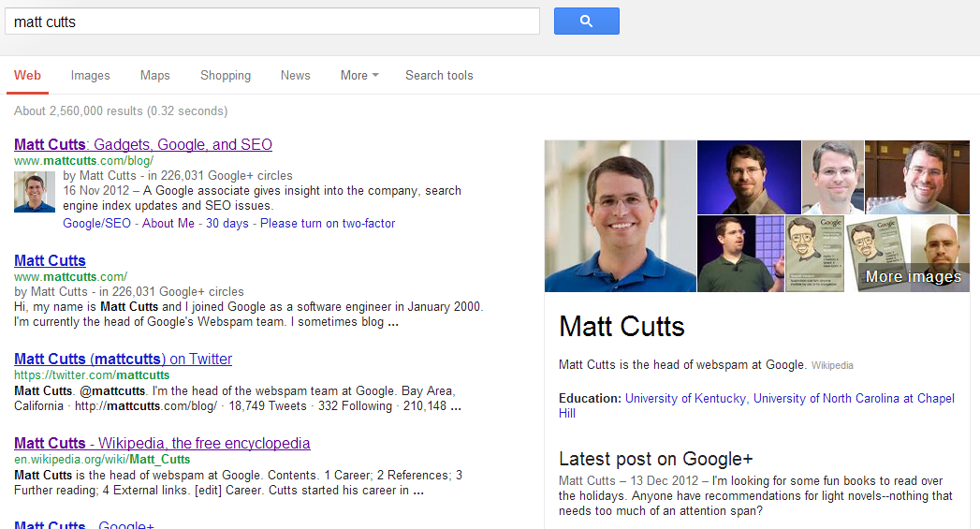Open the blue-background photo of Matt Cutts
This screenshot has width=980, height=529.
pos(749,177)
